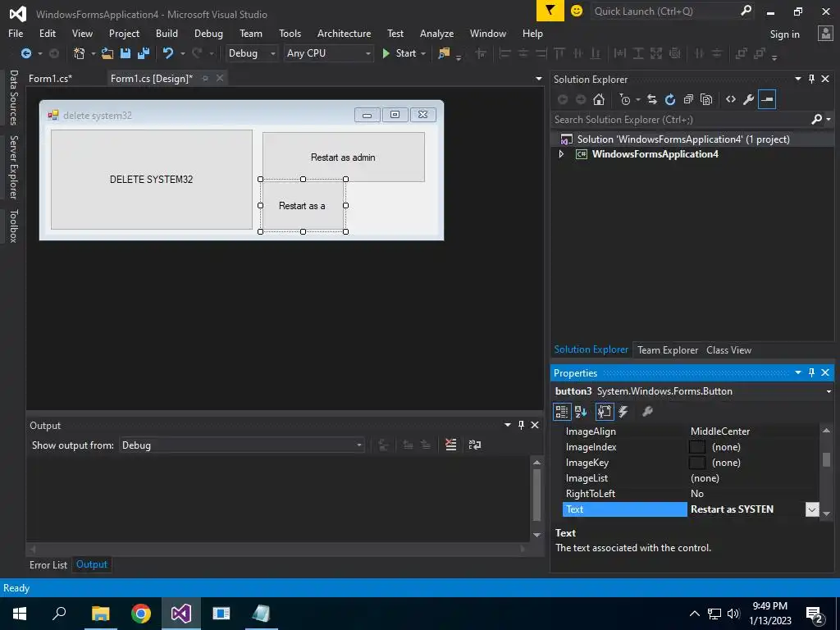Clear all output with Clear All icon
840x630 pixels.
coord(451,445)
